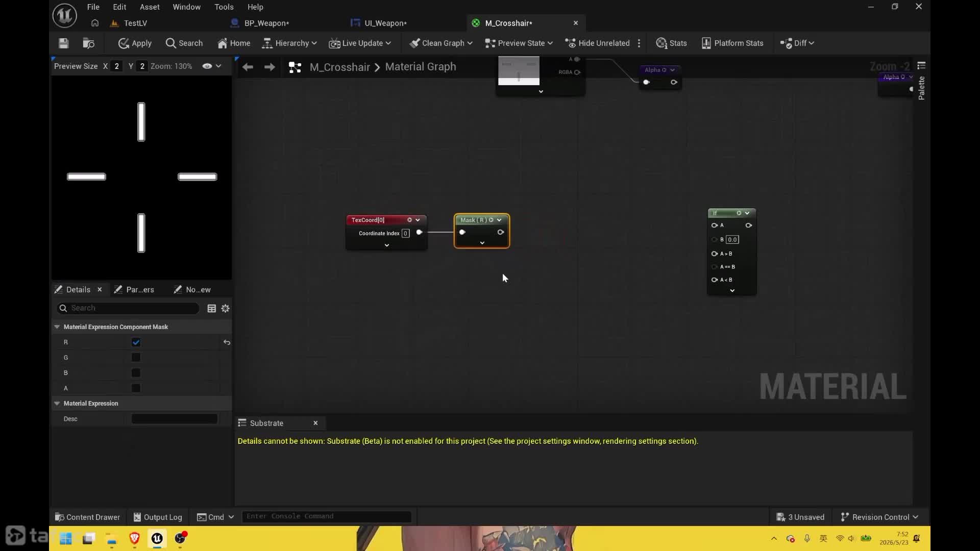Open the Hierarchy dropdown
The height and width of the screenshot is (551, 980).
click(289, 43)
